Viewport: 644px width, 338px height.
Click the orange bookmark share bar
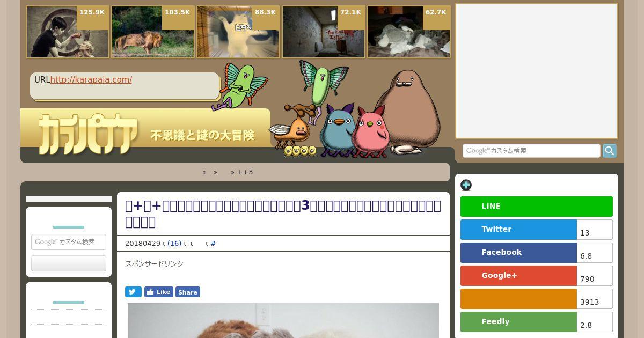518,299
